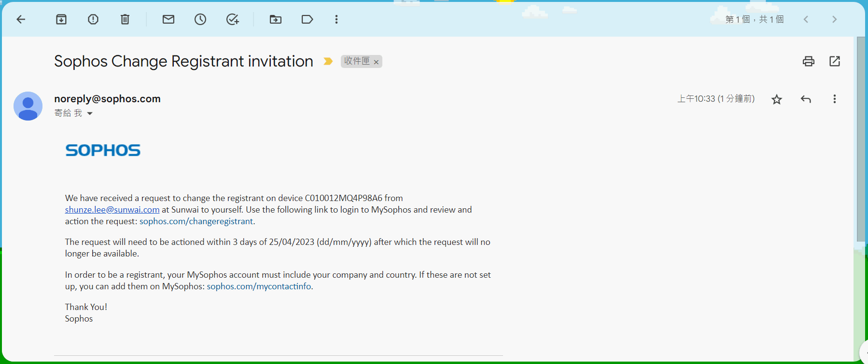The image size is (868, 364).
Task: Click the sender's profile avatar
Action: pos(28,106)
